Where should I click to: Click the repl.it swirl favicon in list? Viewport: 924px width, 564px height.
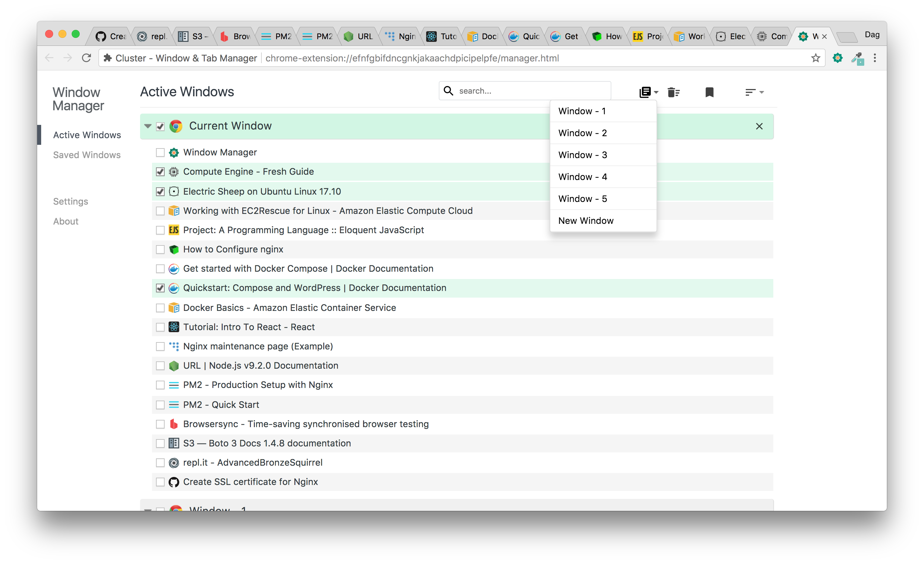click(x=174, y=463)
